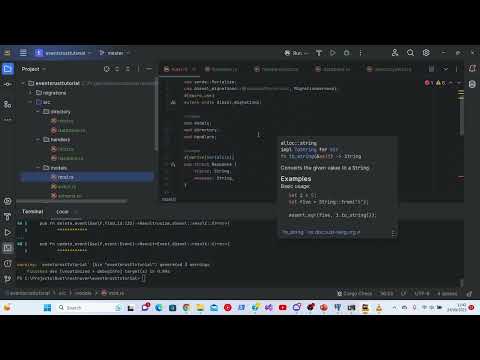
Task: Open the Notifications bell icon
Action: point(472,69)
